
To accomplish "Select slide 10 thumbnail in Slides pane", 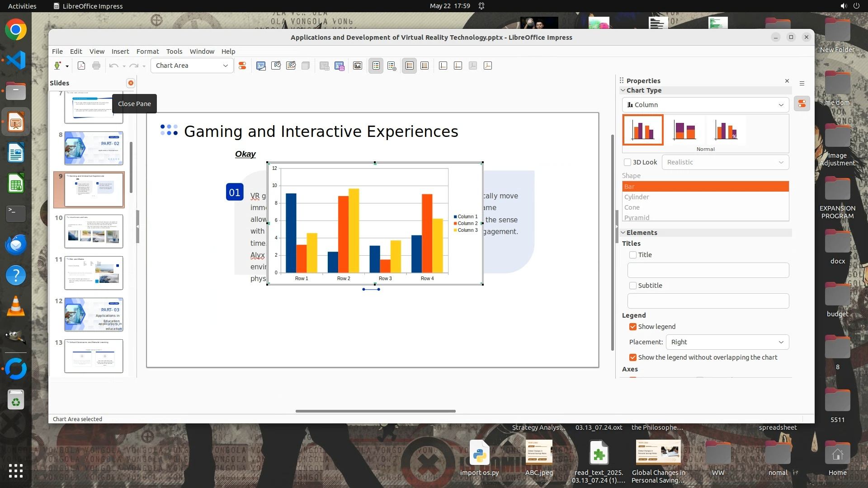I will click(x=94, y=231).
